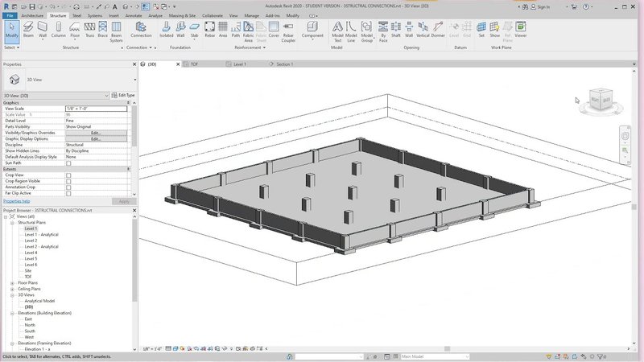
Task: Select the Isolated foundation tool
Action: coord(166,30)
